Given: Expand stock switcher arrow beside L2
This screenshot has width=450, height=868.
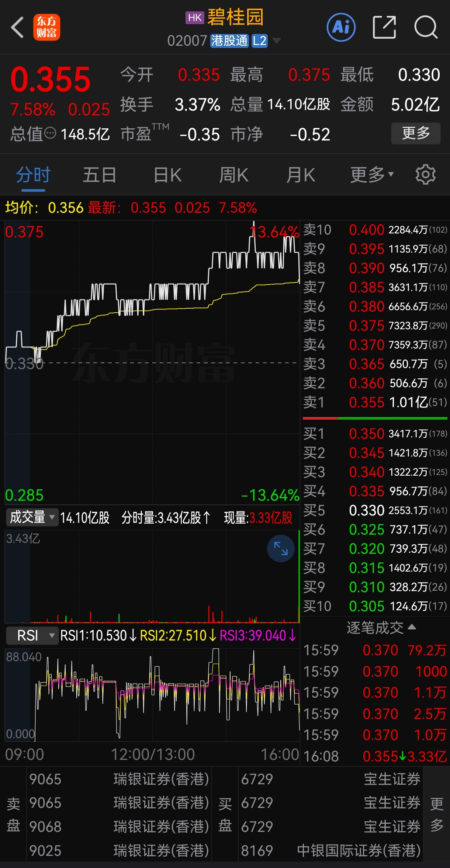Looking at the screenshot, I should click(x=276, y=41).
